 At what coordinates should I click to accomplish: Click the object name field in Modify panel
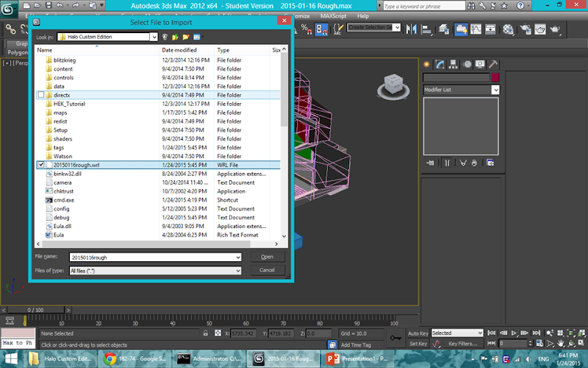click(x=456, y=77)
